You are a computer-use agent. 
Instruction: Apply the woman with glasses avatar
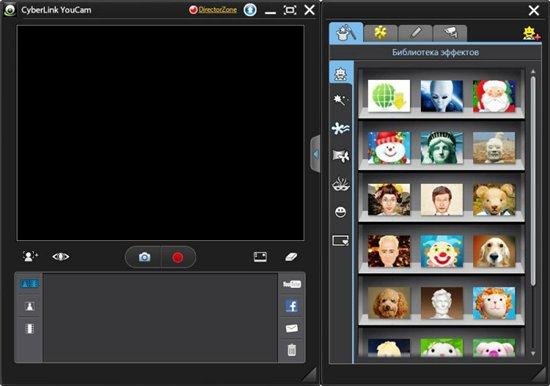pyautogui.click(x=389, y=199)
